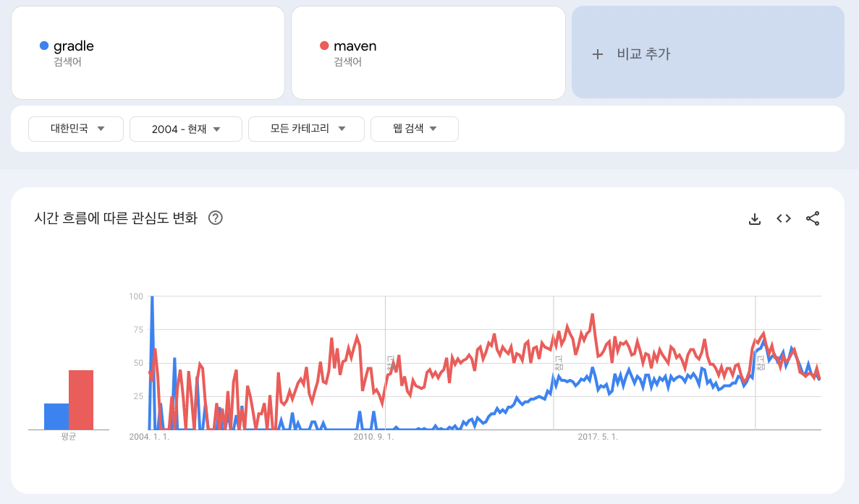Click the download arrow above the trend graph
This screenshot has width=859, height=504.
point(755,218)
